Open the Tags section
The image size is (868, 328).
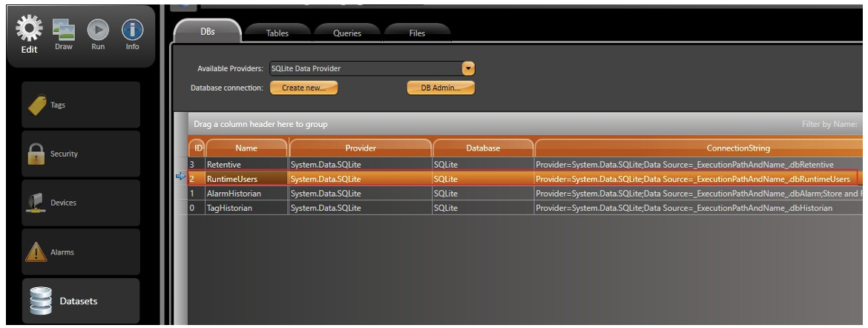click(x=82, y=105)
